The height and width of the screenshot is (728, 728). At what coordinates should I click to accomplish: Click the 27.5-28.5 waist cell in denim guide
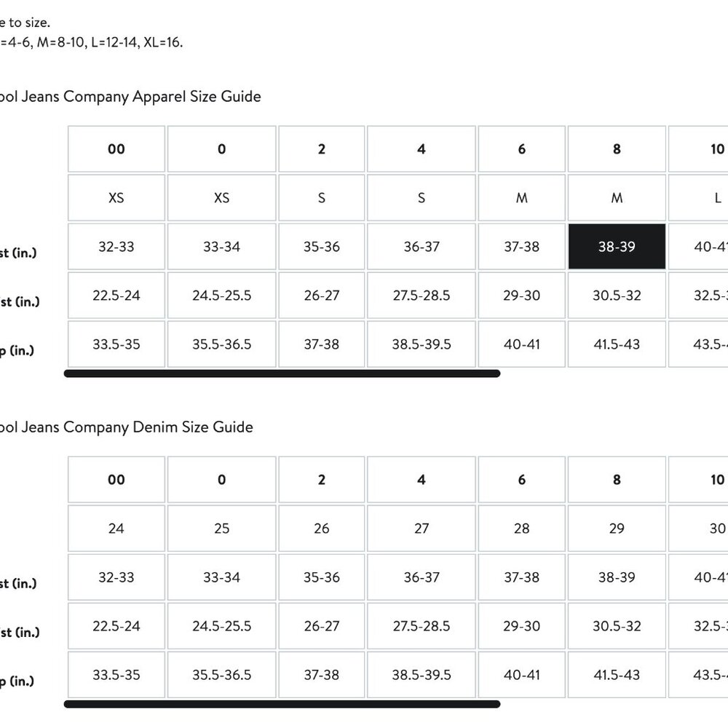[422, 626]
